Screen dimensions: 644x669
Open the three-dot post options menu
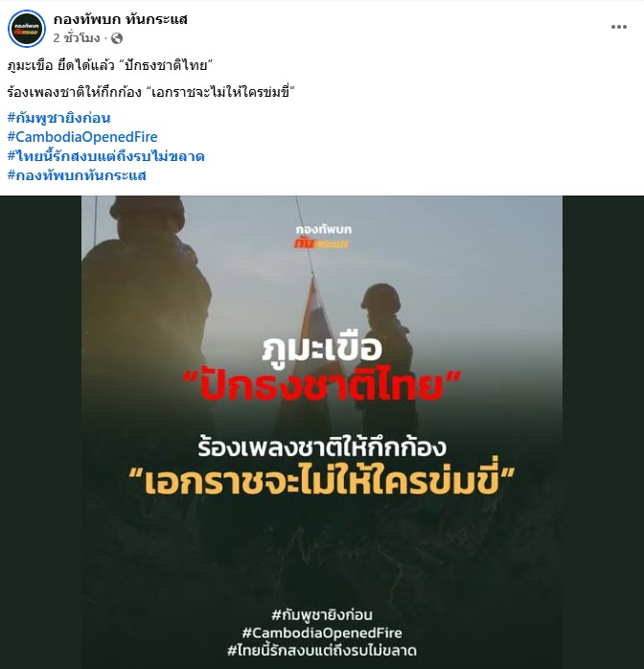[x=618, y=27]
